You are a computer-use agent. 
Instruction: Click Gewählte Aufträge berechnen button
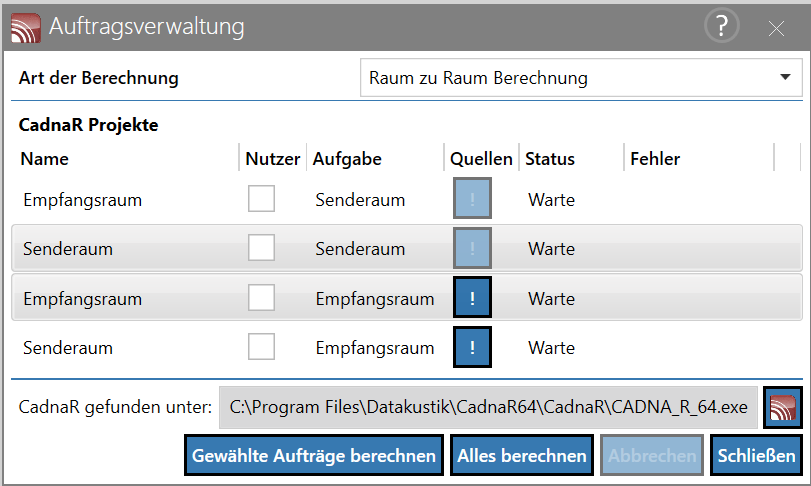pos(314,455)
